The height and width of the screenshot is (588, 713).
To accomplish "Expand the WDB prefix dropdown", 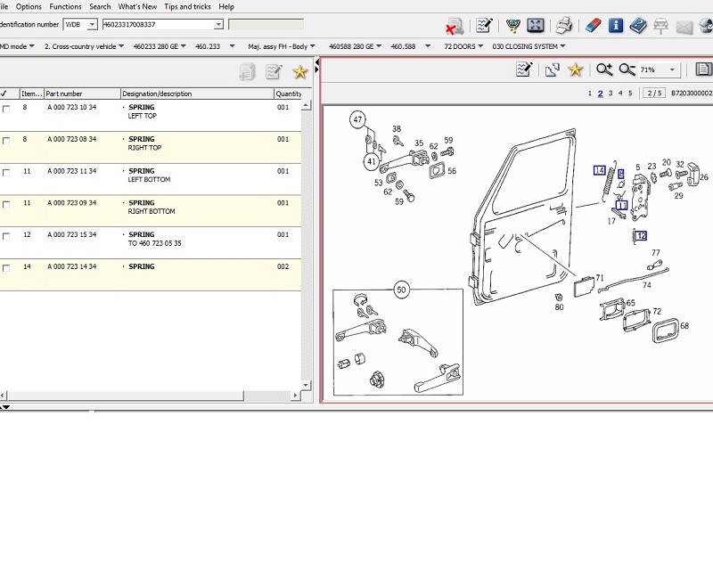I will coord(93,25).
